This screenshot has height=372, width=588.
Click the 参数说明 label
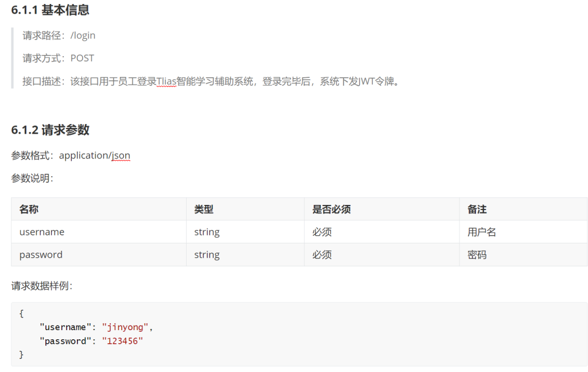tap(32, 179)
